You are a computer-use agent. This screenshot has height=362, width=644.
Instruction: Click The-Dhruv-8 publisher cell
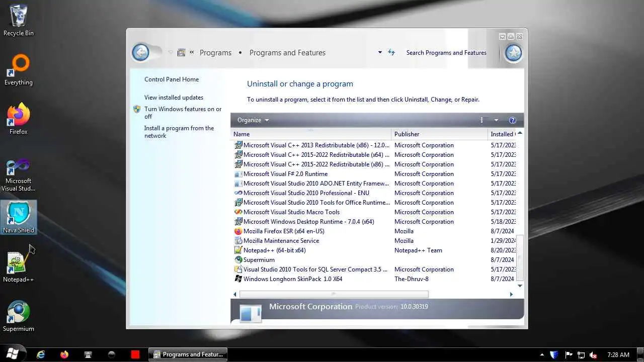tap(412, 279)
